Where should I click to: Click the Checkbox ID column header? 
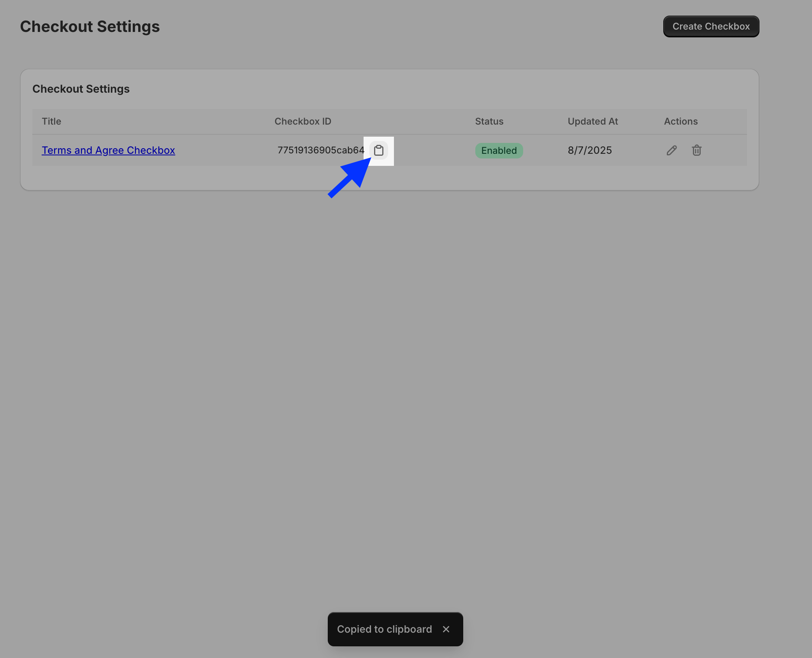(x=302, y=121)
